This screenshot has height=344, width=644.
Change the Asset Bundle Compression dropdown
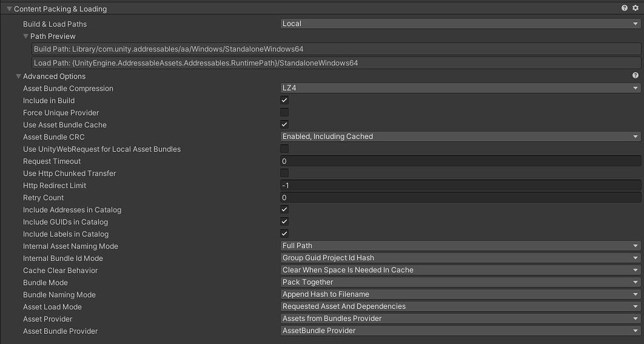[x=460, y=88]
